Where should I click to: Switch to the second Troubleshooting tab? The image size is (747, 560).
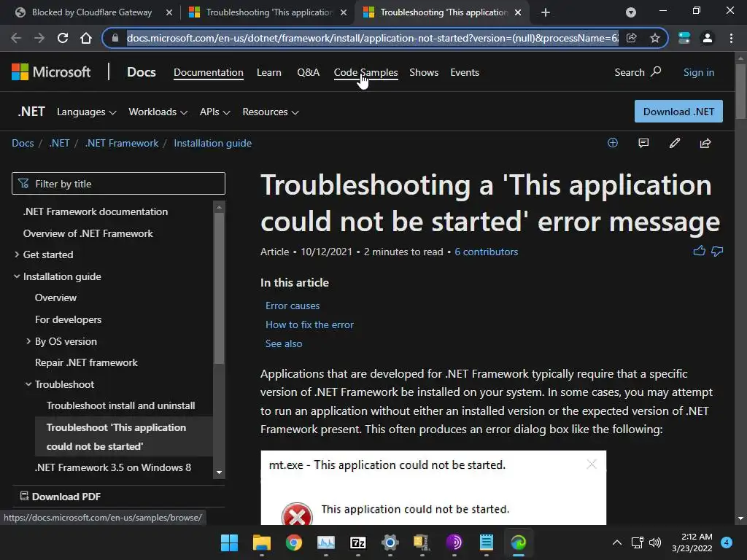268,12
